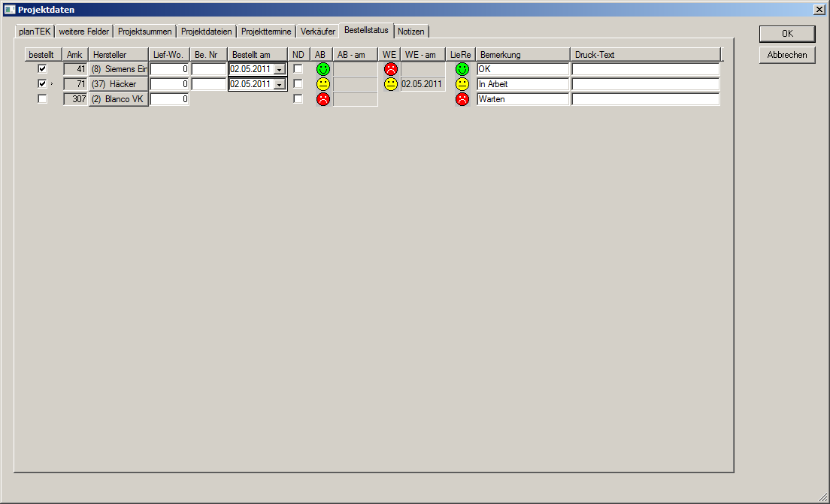Click red AB smiley in Blanco row
The height and width of the screenshot is (504, 830).
[x=323, y=99]
